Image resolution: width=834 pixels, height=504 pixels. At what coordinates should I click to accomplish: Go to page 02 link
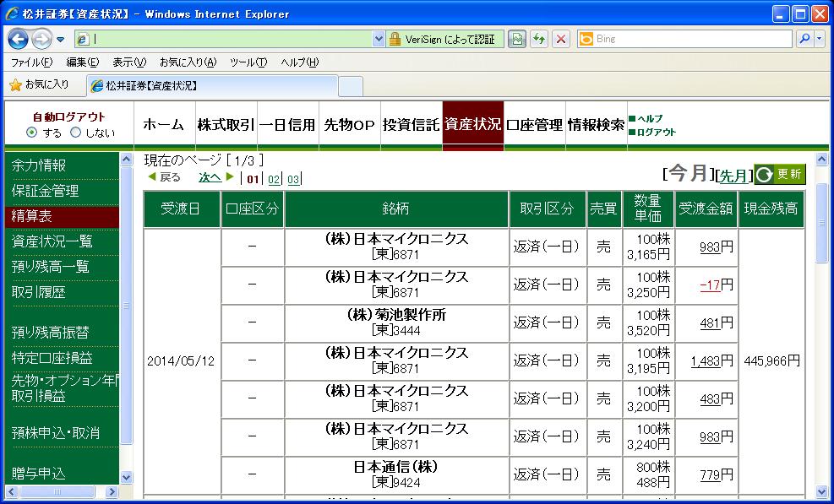[274, 179]
